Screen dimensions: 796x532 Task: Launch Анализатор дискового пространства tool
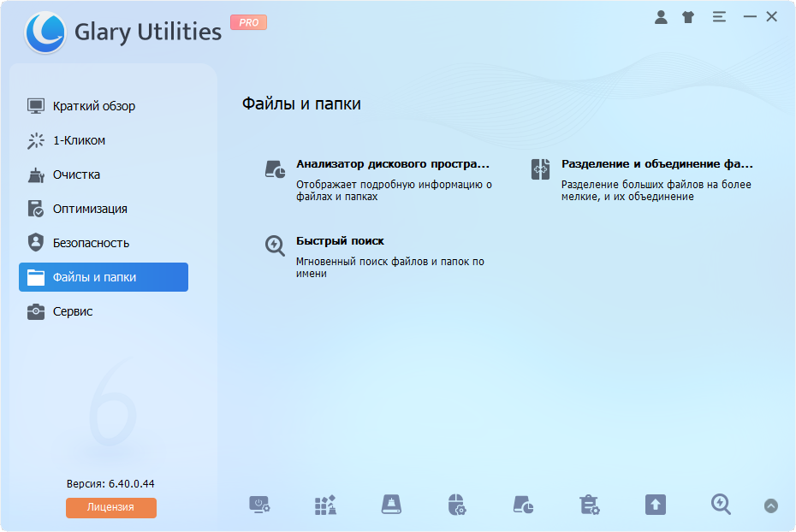point(392,163)
